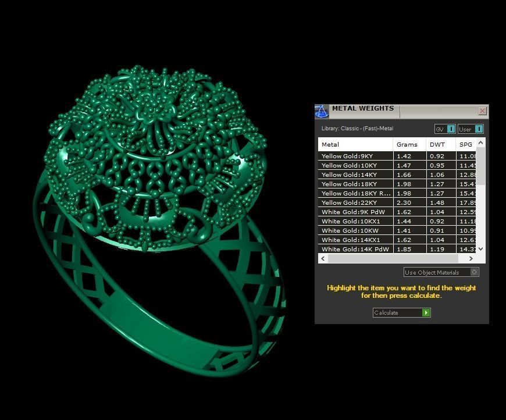Viewport: 506px width, 420px height.
Task: Click the Metal Weights tool icon
Action: pyautogui.click(x=322, y=111)
